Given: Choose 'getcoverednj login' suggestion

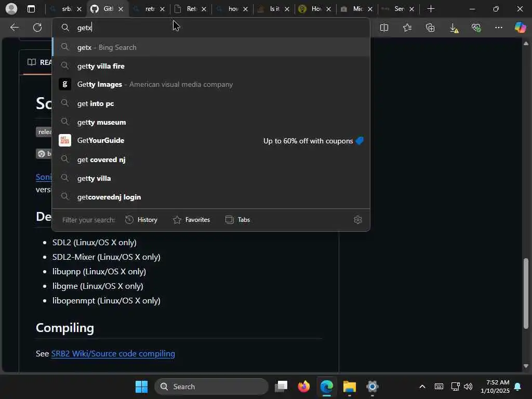Looking at the screenshot, I should pos(211,197).
